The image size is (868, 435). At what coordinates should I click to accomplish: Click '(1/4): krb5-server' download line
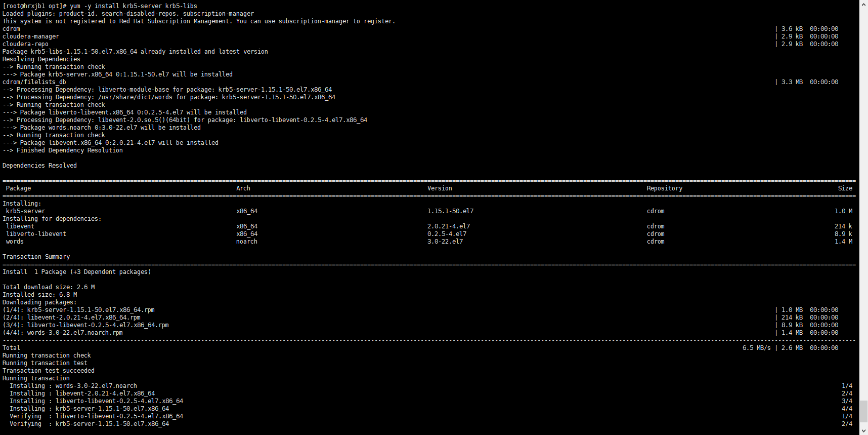coord(78,310)
